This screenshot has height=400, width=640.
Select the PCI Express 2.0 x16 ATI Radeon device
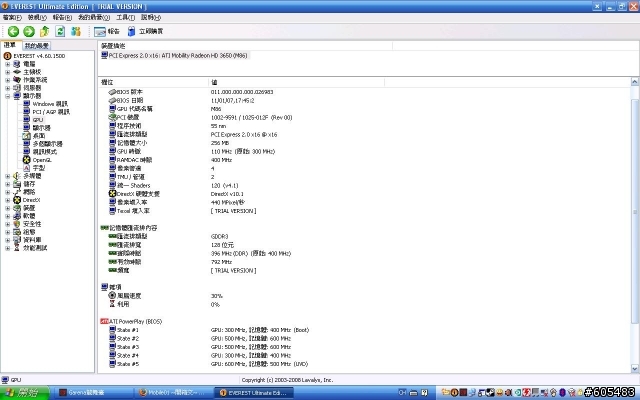pos(174,56)
